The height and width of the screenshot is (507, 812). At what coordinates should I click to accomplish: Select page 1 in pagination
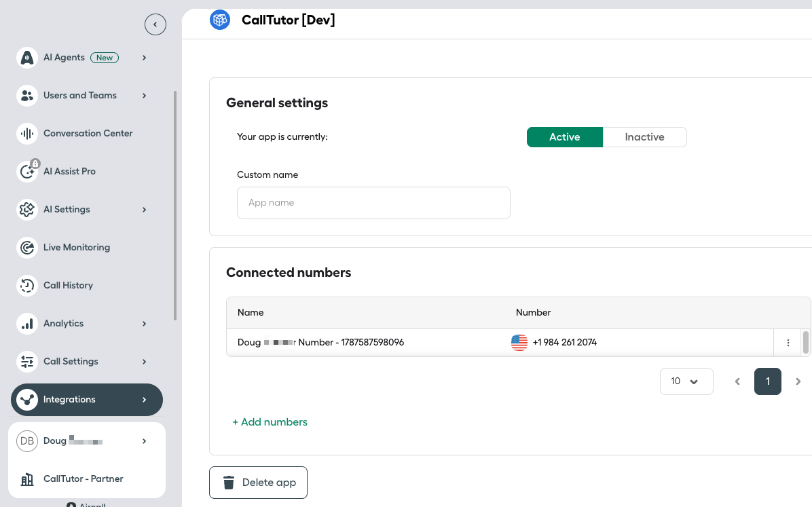click(767, 381)
